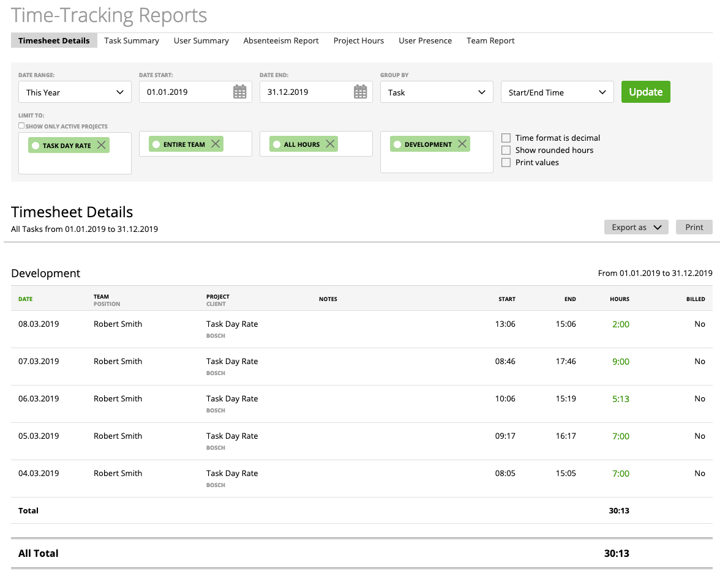Click the Total 30:13 value
The width and height of the screenshot is (728, 585).
(x=619, y=510)
